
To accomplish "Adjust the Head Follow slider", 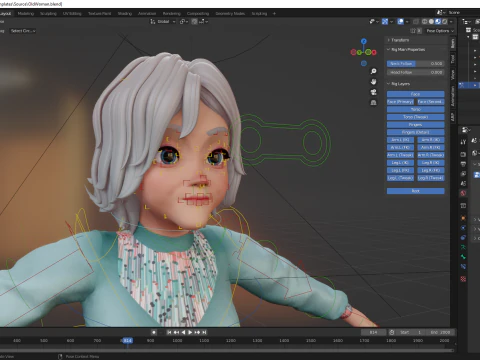I will click(416, 72).
